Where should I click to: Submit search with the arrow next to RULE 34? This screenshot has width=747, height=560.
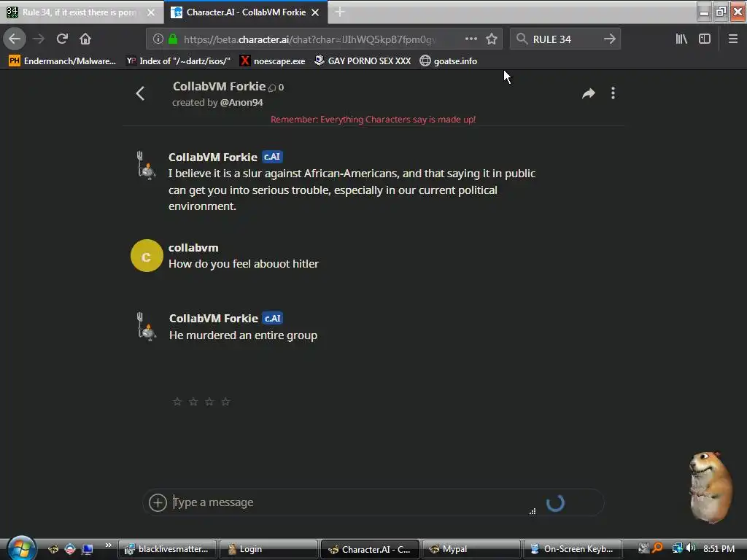pos(609,39)
